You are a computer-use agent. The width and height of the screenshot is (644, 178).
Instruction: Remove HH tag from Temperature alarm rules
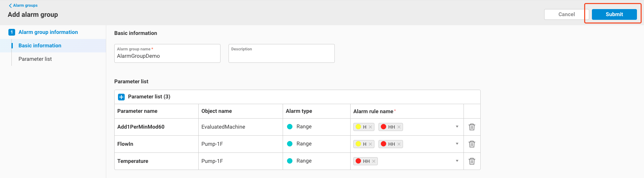pos(374,161)
